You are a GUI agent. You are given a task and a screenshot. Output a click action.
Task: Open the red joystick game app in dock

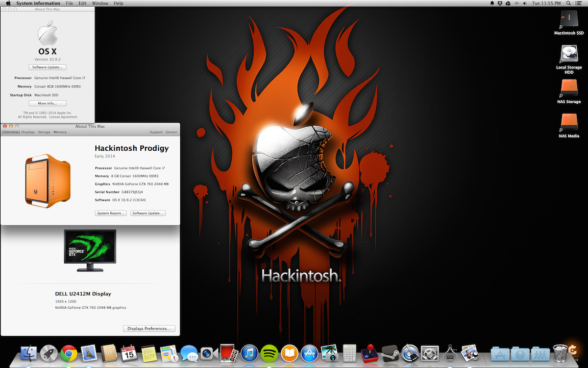370,353
